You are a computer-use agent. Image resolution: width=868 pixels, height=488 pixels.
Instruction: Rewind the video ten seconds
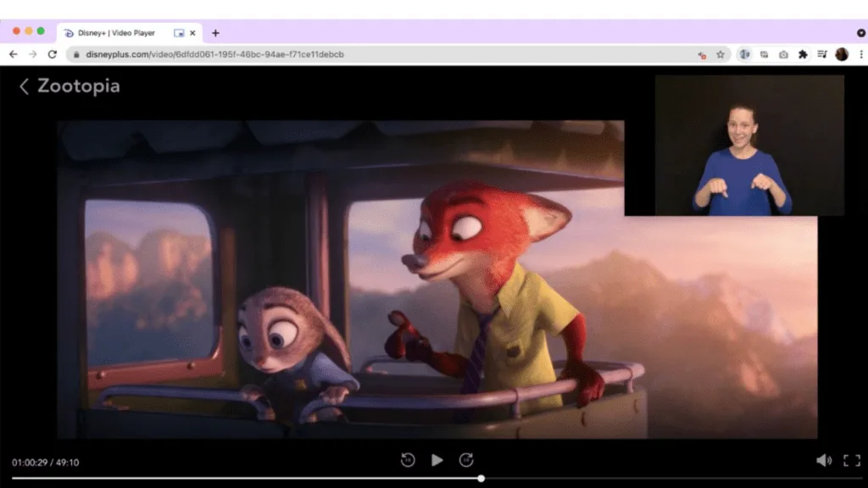(408, 460)
